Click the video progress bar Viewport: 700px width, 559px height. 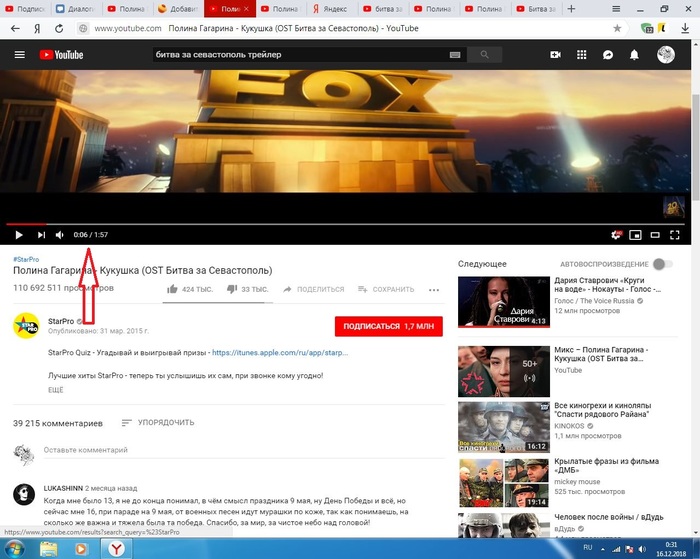point(300,224)
